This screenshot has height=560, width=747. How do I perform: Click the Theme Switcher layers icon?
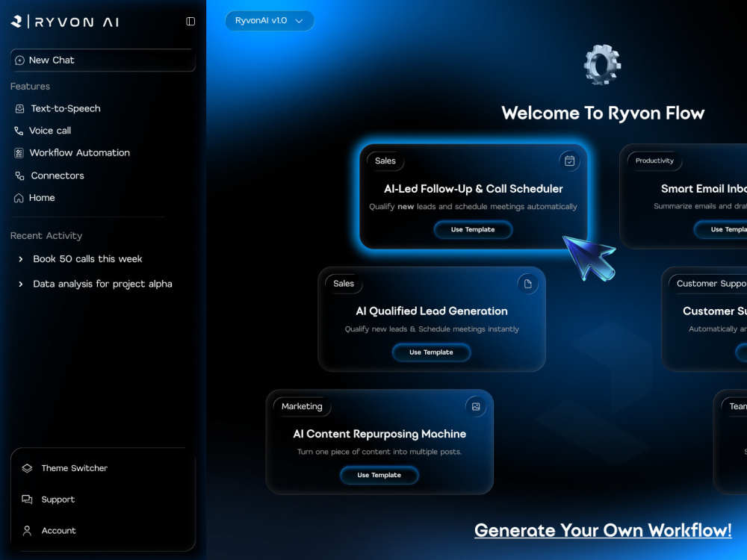pos(27,468)
